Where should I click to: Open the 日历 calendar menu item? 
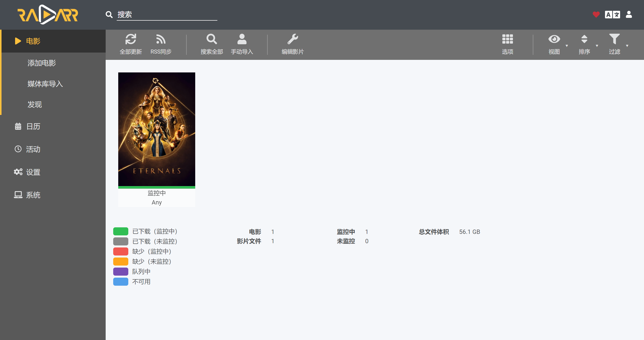pos(33,126)
